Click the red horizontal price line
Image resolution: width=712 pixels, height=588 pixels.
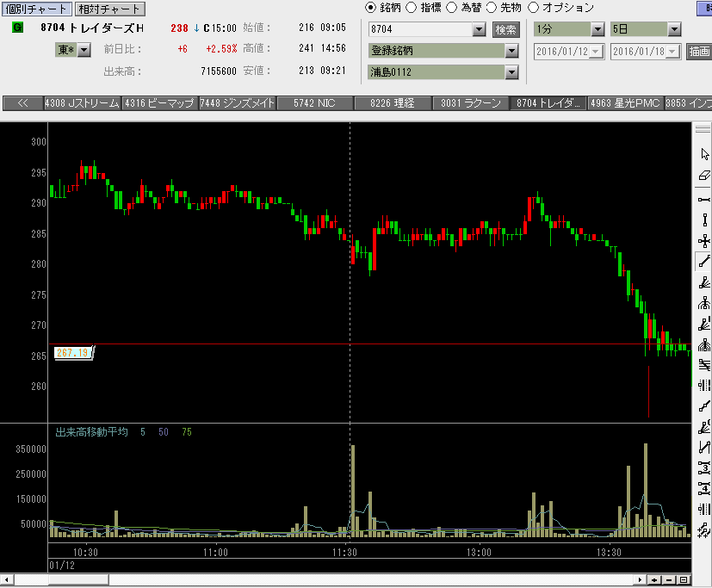click(370, 344)
